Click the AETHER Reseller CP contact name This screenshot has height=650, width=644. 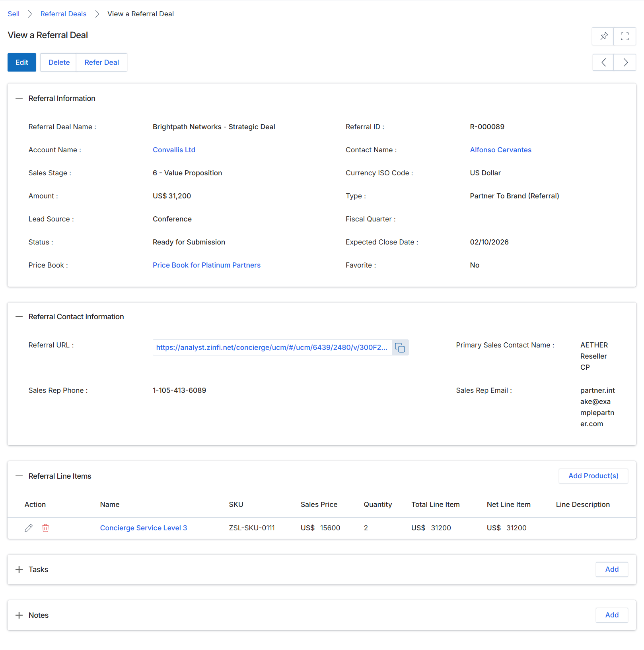click(594, 356)
